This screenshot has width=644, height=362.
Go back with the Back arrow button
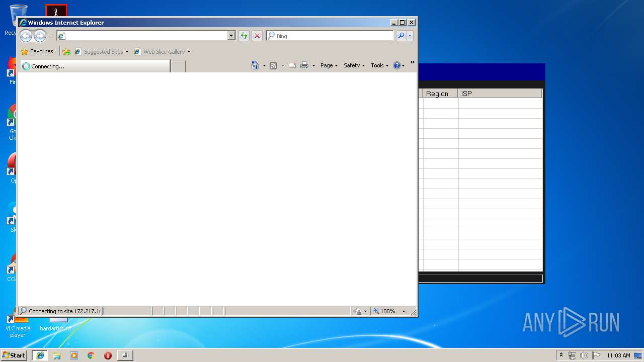[26, 36]
